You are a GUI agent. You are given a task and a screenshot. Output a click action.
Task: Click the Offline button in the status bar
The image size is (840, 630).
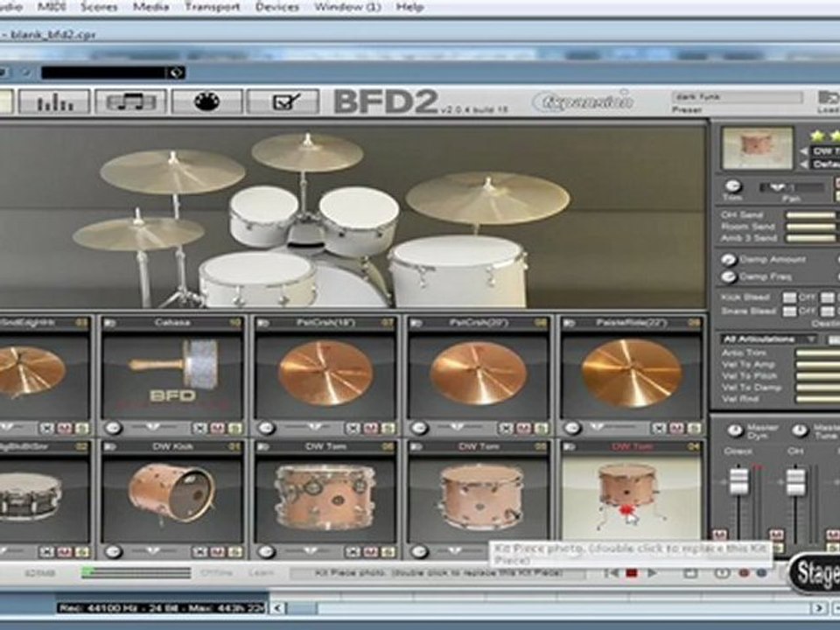[x=216, y=572]
